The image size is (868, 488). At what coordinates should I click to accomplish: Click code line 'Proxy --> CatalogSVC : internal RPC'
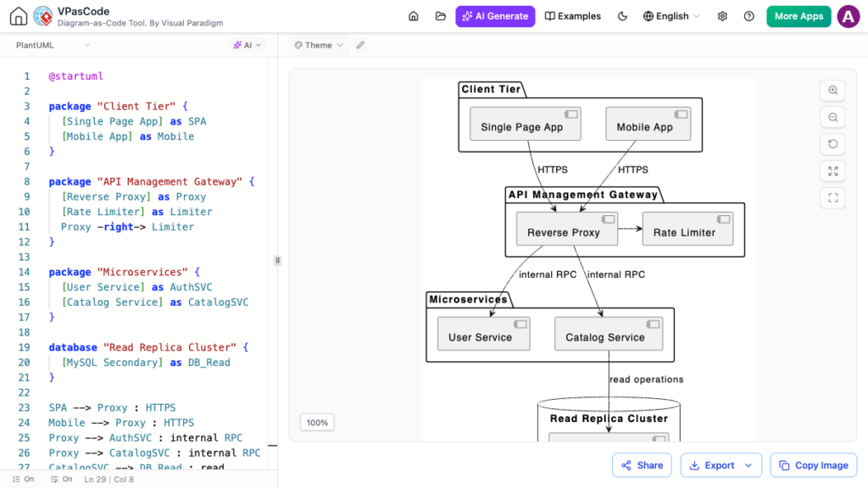[x=154, y=453]
